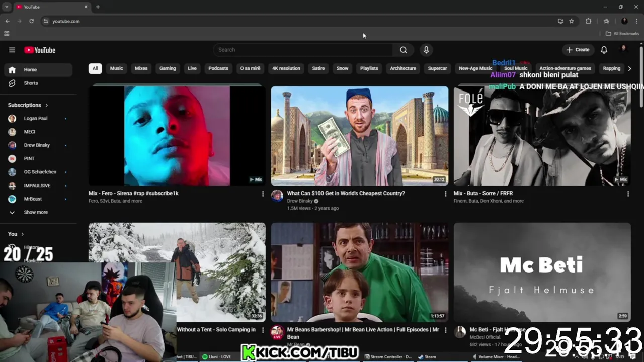Close the YouTube browser tab
Screen dimensions: 644x362
[x=86, y=7]
